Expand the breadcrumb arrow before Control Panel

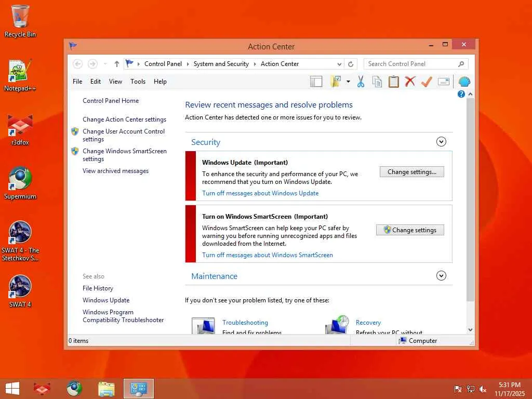point(138,64)
